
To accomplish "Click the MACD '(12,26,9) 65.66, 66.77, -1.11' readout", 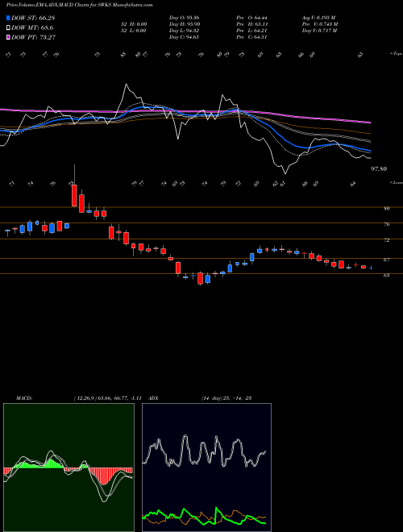I will (x=110, y=397).
